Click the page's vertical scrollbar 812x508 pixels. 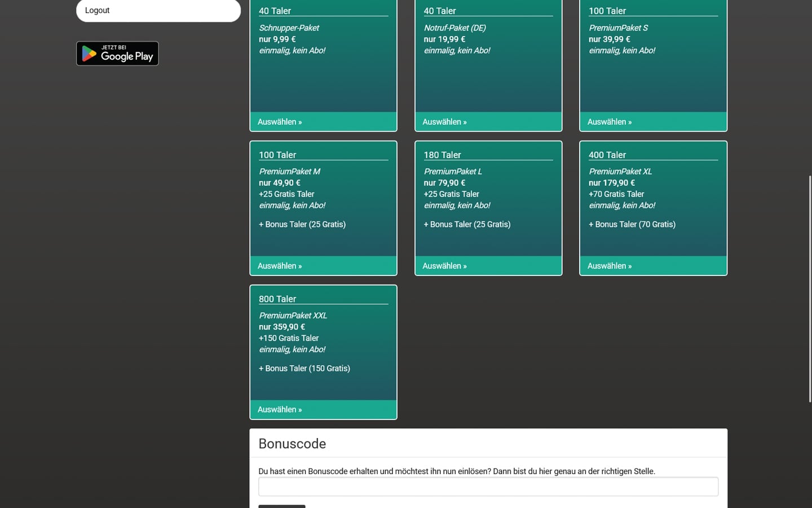pos(810,288)
